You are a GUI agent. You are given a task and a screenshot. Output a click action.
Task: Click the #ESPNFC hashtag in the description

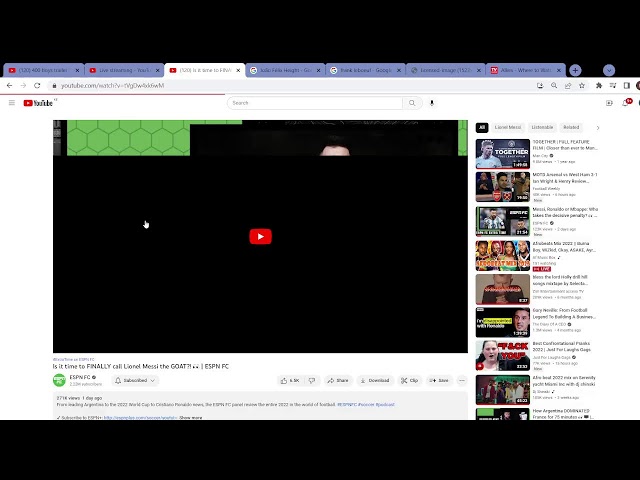[x=347, y=404]
